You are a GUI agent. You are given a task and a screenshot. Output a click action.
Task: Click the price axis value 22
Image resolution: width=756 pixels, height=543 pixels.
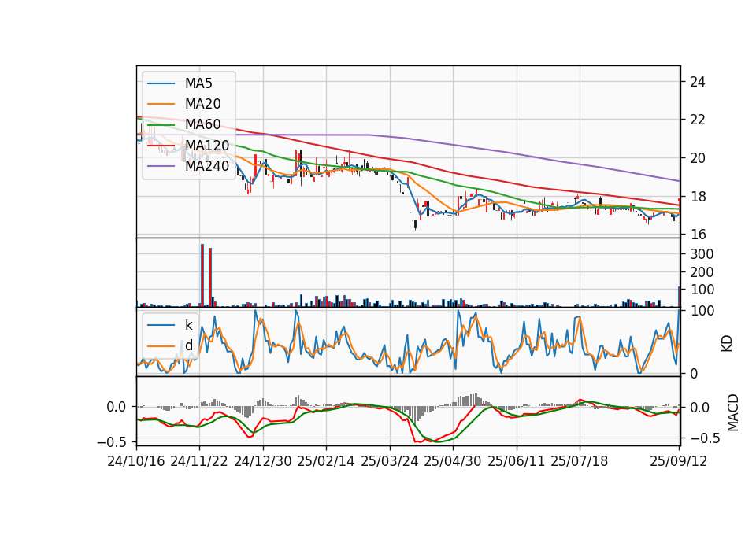pos(697,120)
